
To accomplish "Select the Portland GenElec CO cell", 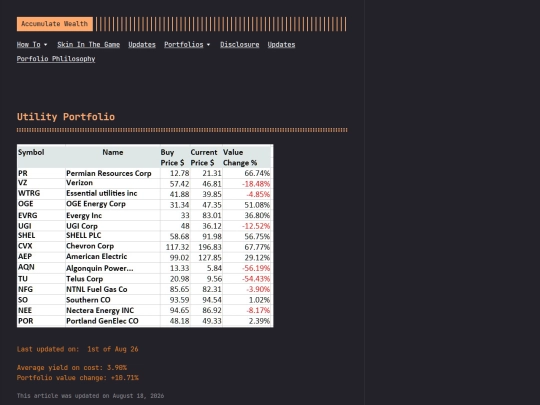I will (x=102, y=321).
